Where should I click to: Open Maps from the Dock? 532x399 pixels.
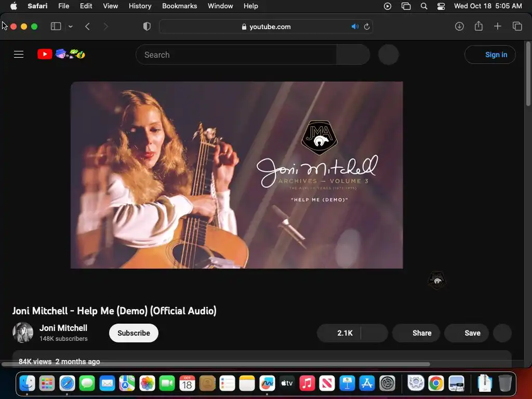click(x=127, y=383)
